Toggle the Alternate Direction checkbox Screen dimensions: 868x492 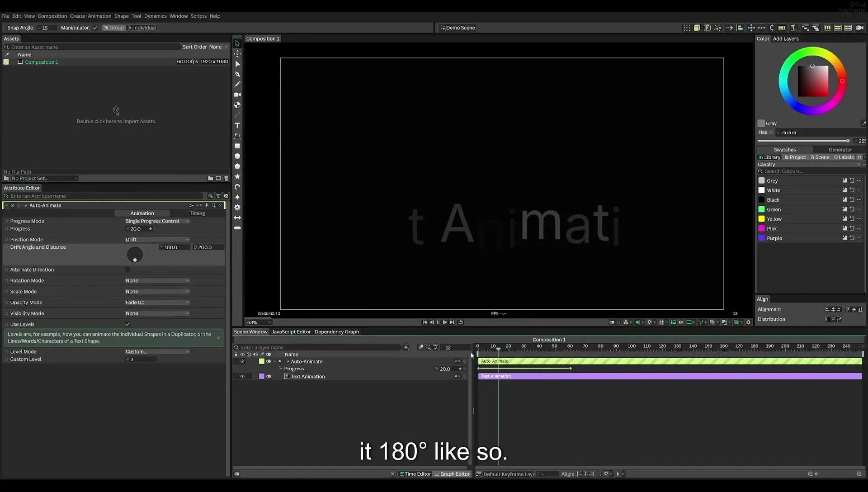[x=127, y=270]
